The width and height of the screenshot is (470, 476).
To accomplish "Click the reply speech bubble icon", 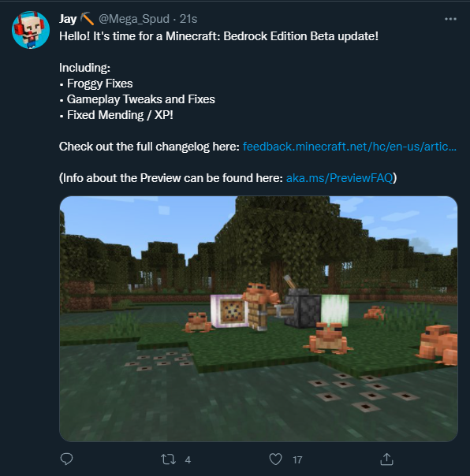I will coord(66,459).
